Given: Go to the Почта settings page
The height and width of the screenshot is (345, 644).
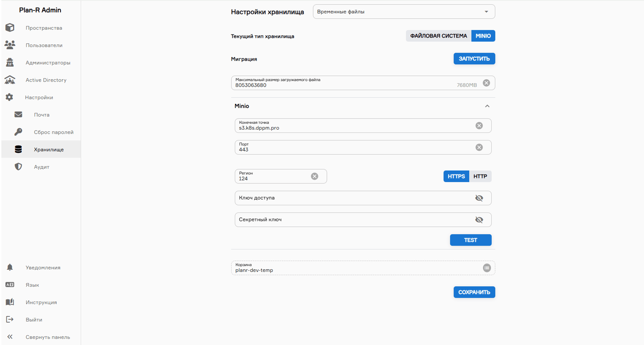Looking at the screenshot, I should (41, 115).
